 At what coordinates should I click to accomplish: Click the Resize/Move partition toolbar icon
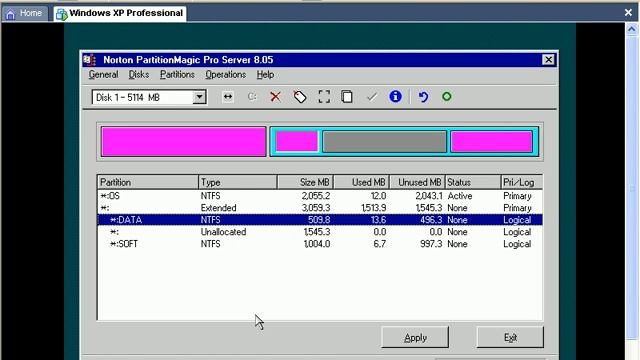(228, 97)
